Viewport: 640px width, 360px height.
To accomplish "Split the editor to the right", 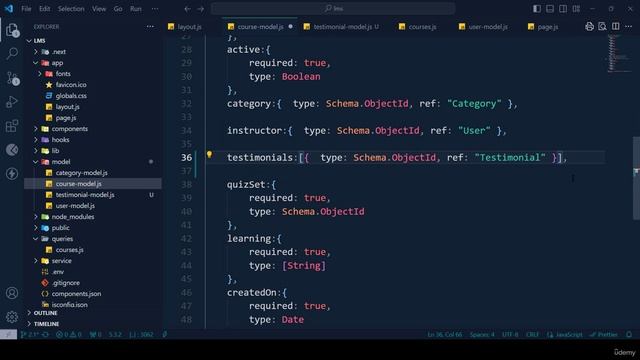I will [616, 27].
